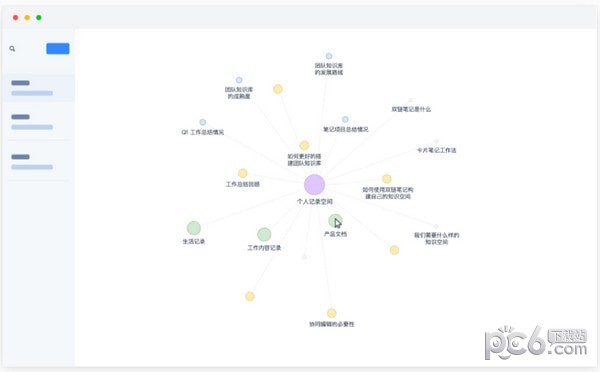This screenshot has height=372, width=600.
Task: Click the blue Q1 工作总结情况 node
Action: [202, 122]
